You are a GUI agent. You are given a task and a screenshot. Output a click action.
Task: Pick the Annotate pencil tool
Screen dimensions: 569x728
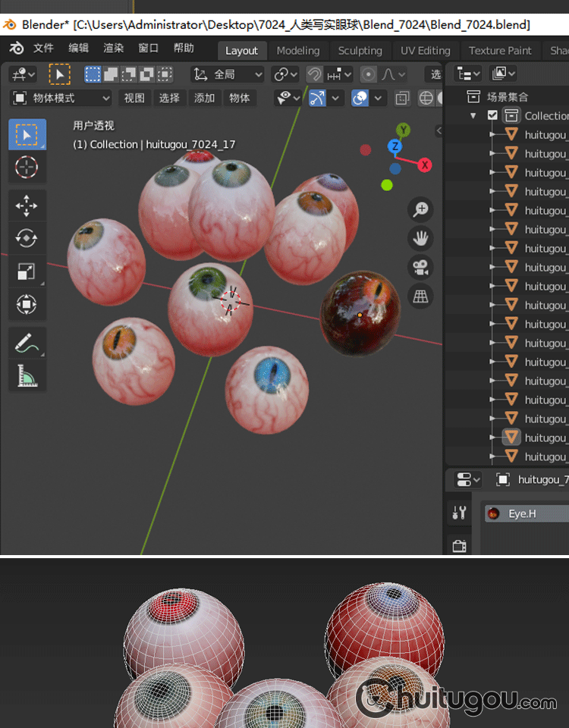(x=27, y=343)
